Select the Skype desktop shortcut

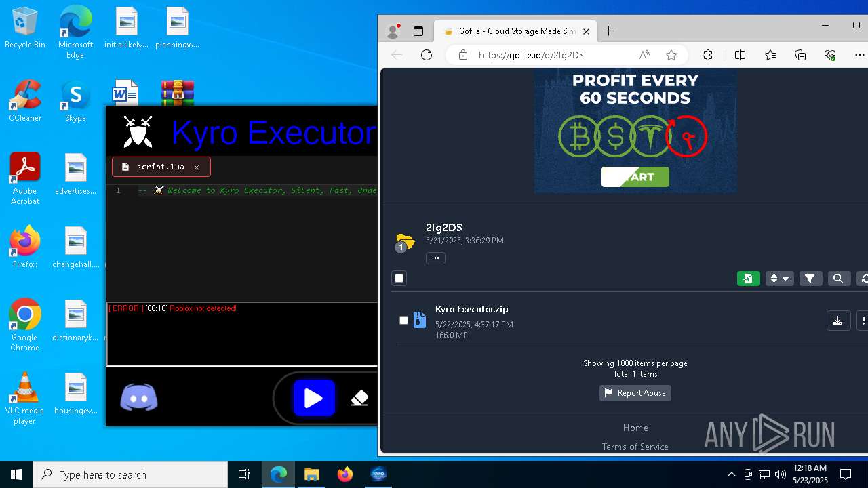[75, 101]
